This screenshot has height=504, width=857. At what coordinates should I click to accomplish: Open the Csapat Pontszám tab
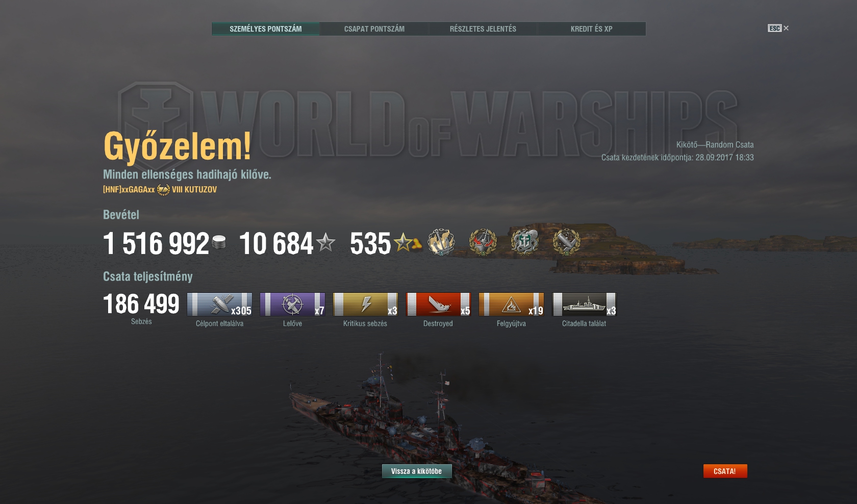coord(374,29)
